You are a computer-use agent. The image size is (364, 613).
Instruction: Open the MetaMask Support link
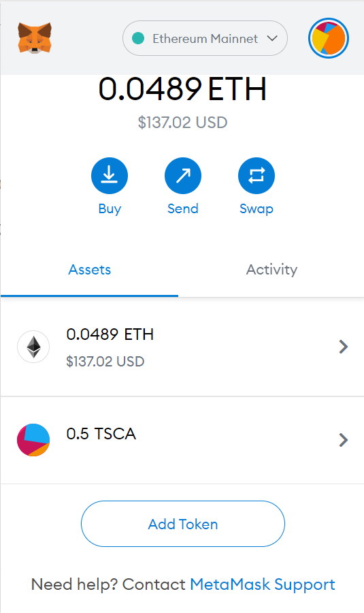point(263,584)
